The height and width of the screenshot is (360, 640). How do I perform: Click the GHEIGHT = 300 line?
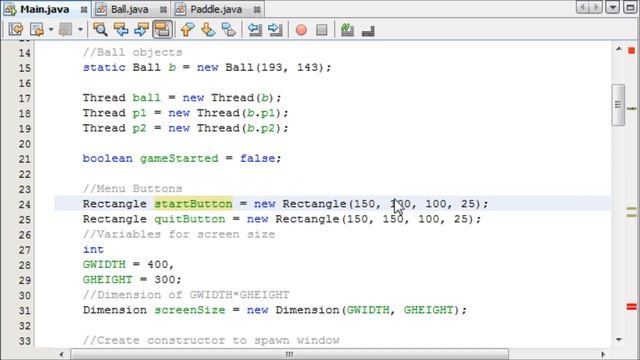coord(132,280)
